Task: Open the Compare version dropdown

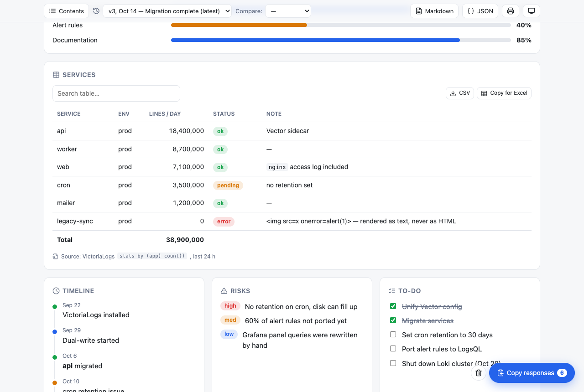Action: 288,11
